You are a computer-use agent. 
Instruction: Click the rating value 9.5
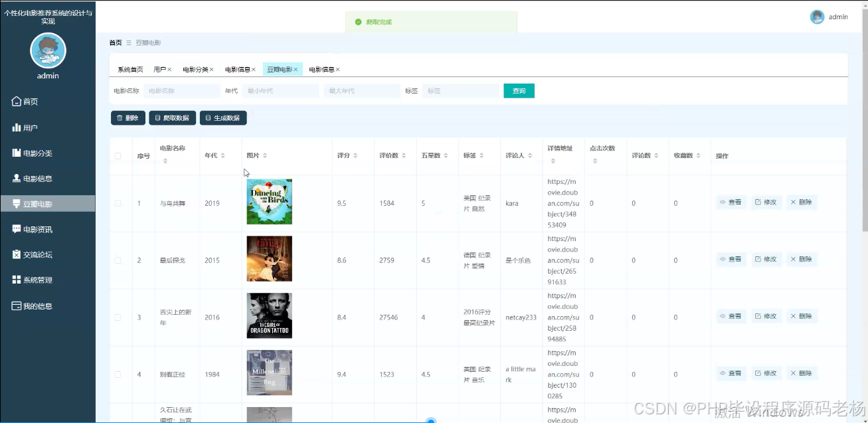click(x=342, y=203)
